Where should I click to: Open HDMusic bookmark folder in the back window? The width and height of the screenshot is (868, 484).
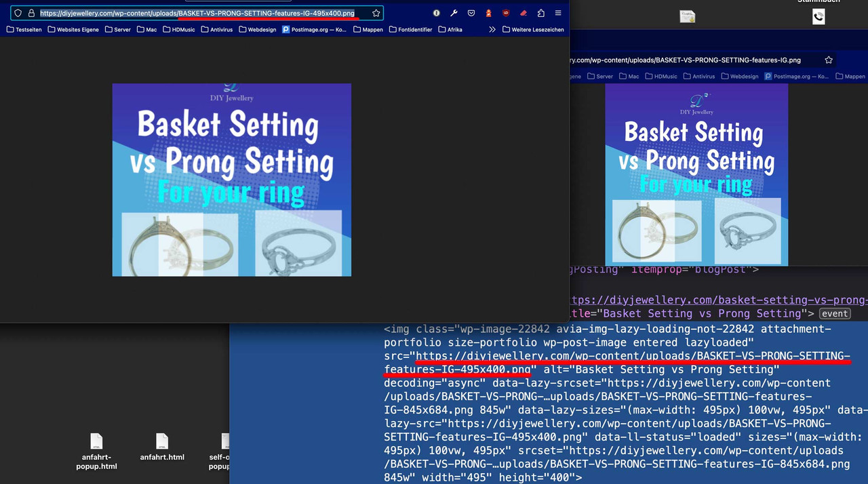661,77
